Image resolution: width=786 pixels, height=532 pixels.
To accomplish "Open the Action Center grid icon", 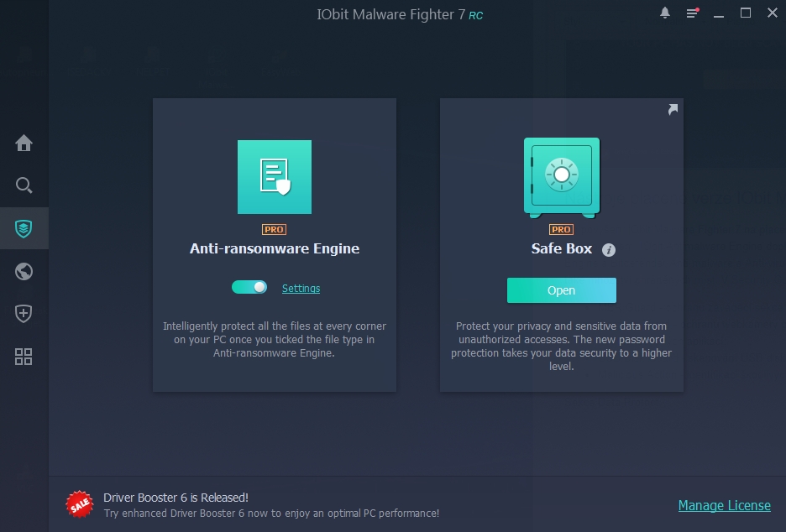I will click(24, 357).
